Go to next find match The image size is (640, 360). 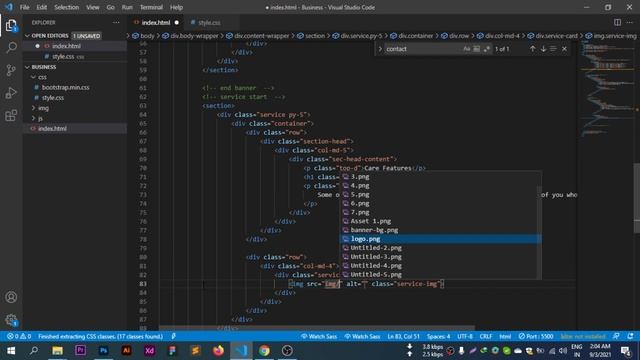pyautogui.click(x=543, y=49)
